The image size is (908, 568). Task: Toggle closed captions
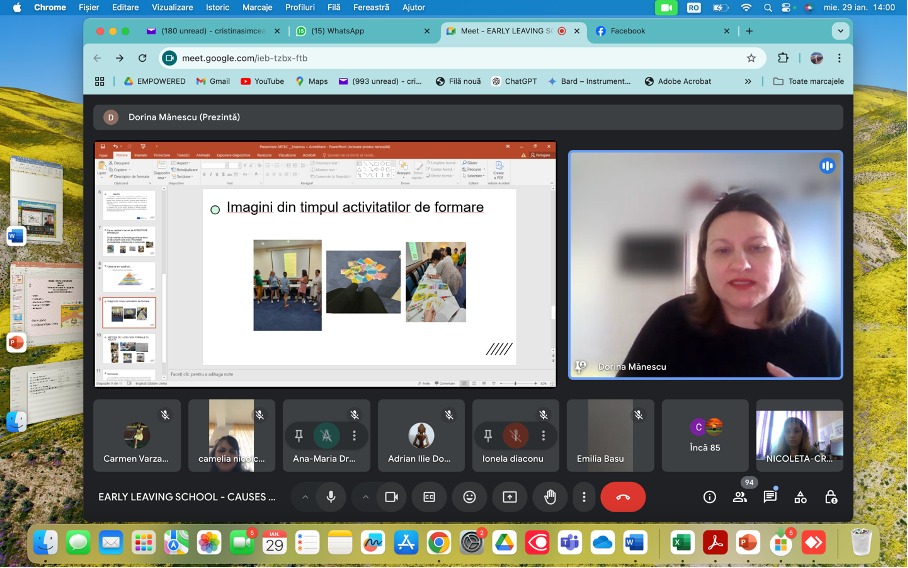click(x=429, y=497)
